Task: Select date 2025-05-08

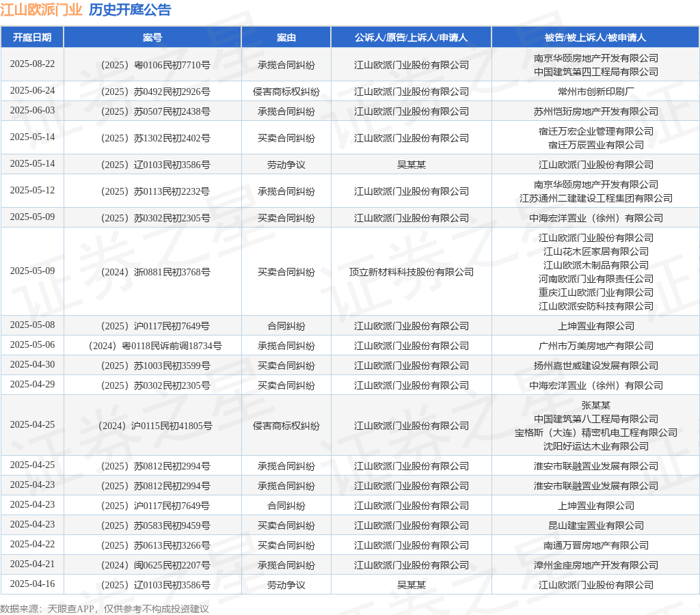Action: click(32, 325)
